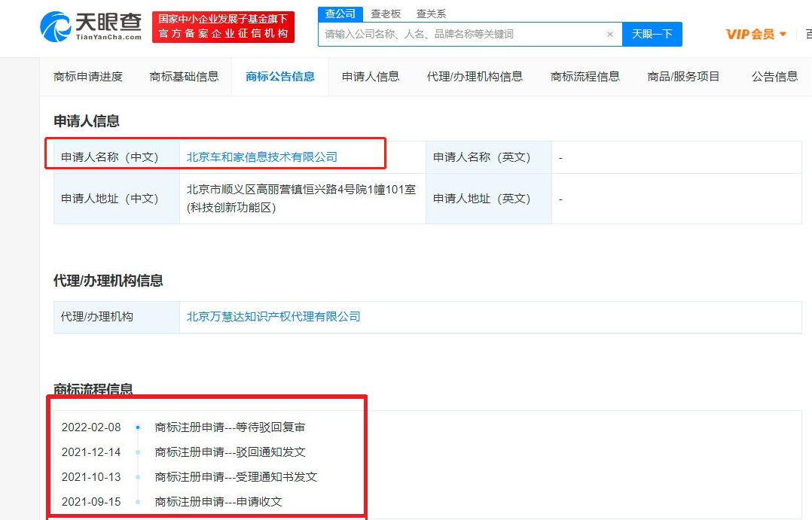This screenshot has width=812, height=520.
Task: Open the VIP会员 dropdown arrow
Action: pos(783,35)
